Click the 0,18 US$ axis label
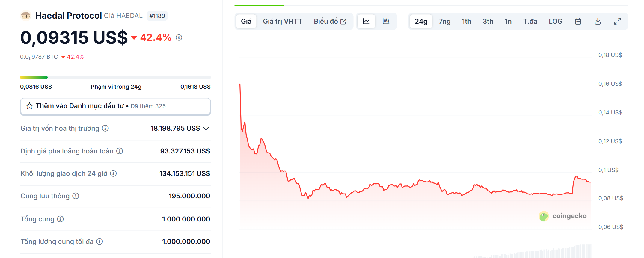Viewport: 644px width, 258px height. pos(610,55)
